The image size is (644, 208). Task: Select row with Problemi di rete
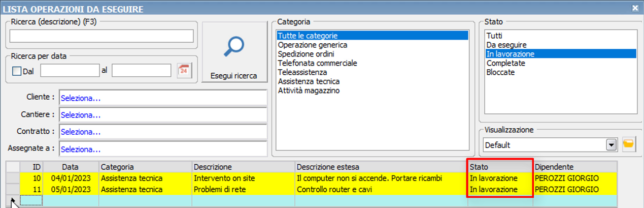(223, 189)
